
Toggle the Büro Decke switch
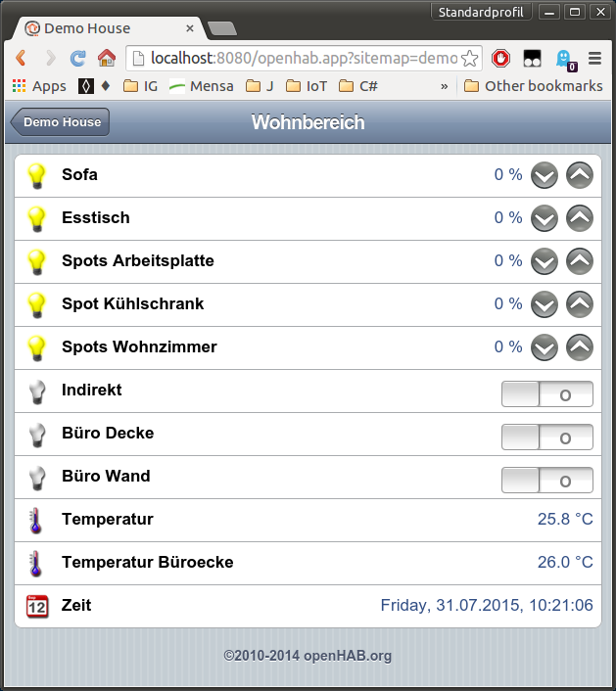coord(546,438)
